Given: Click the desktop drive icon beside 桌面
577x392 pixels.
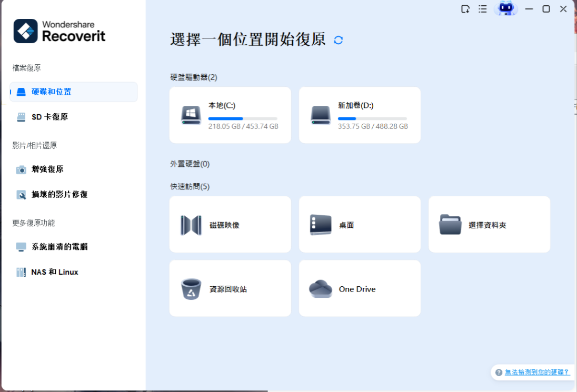Looking at the screenshot, I should (321, 225).
